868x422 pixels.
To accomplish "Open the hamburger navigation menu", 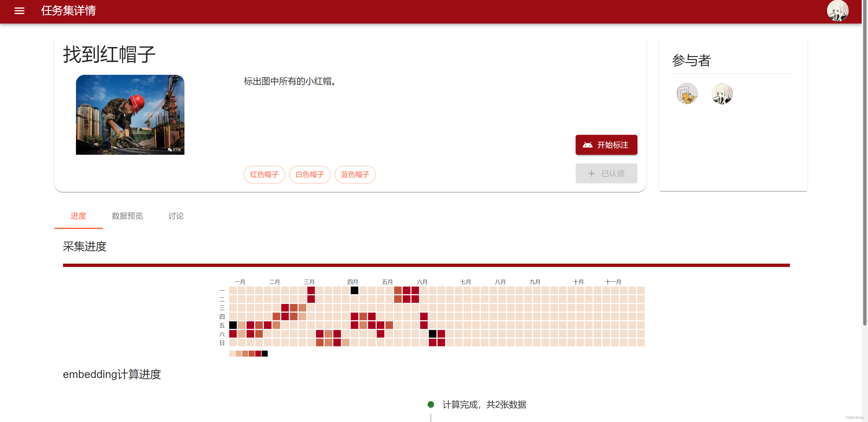I will pyautogui.click(x=19, y=11).
